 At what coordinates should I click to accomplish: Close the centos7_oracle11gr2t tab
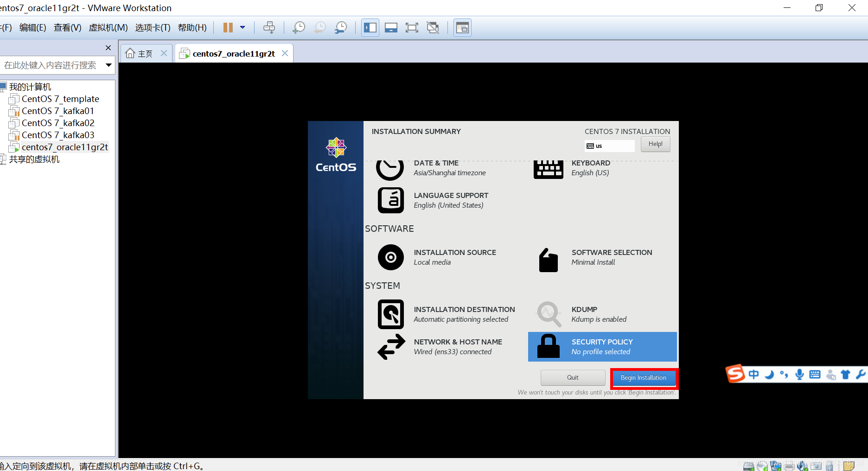[x=285, y=53]
